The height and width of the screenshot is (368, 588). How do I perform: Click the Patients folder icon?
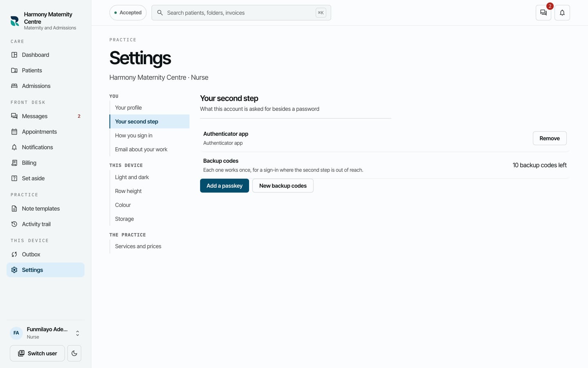[14, 70]
